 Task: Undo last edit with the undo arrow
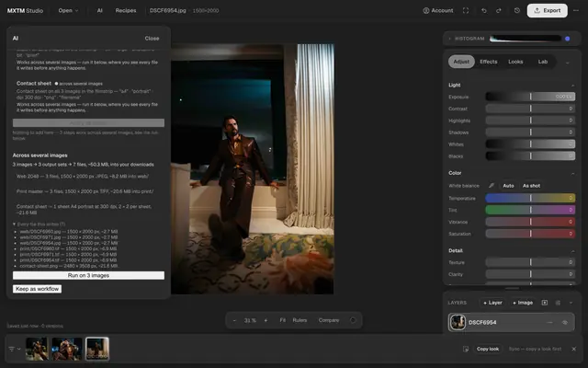coord(484,10)
